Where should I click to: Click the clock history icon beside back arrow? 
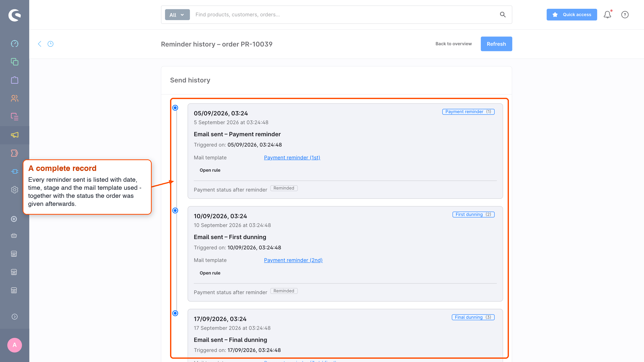(x=51, y=44)
